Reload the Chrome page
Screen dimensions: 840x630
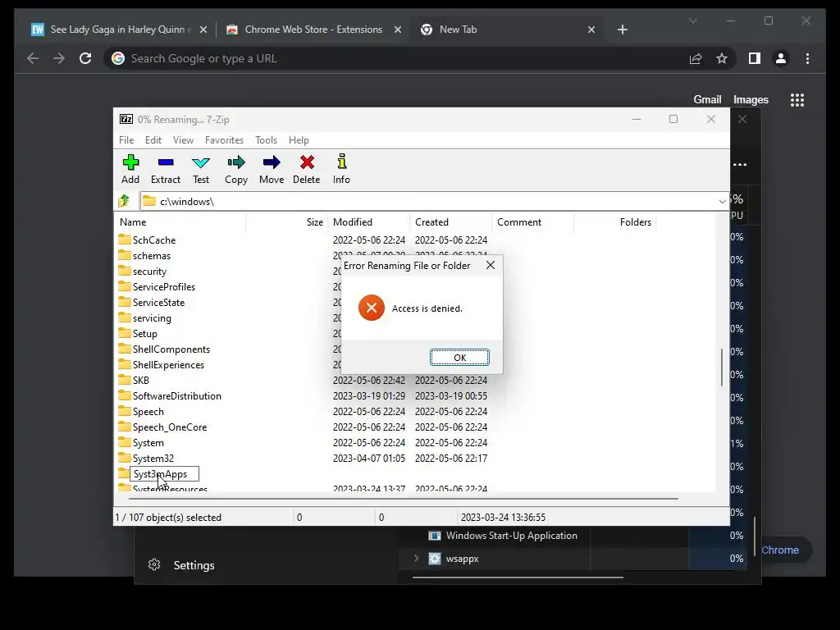click(85, 58)
